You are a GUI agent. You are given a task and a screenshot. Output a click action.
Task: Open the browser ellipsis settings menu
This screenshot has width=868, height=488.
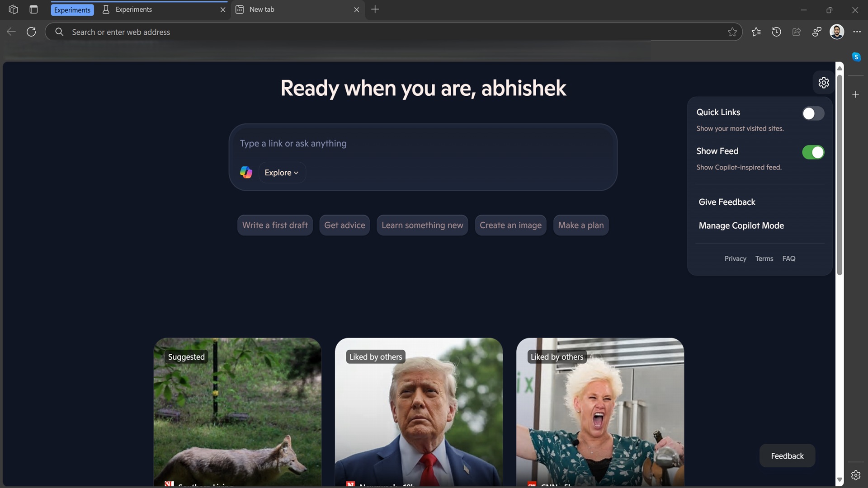click(858, 32)
